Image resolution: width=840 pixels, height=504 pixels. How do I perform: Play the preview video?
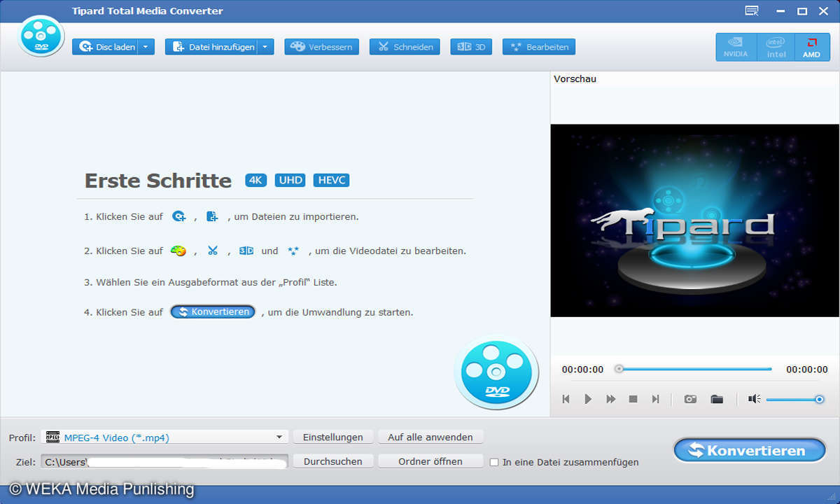[588, 399]
